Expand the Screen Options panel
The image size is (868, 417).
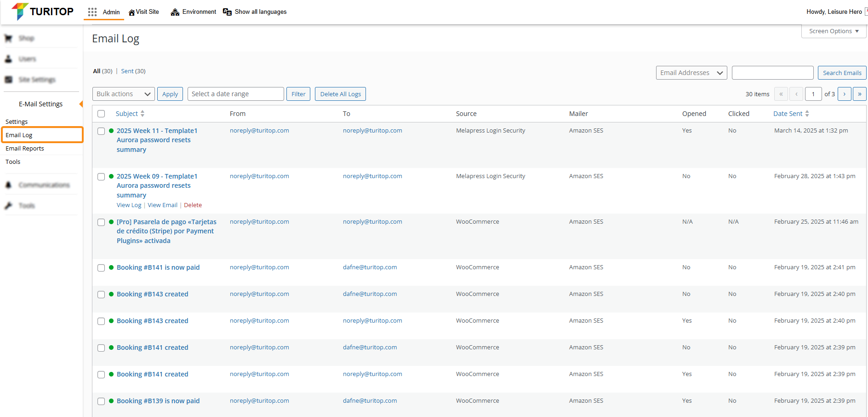834,31
